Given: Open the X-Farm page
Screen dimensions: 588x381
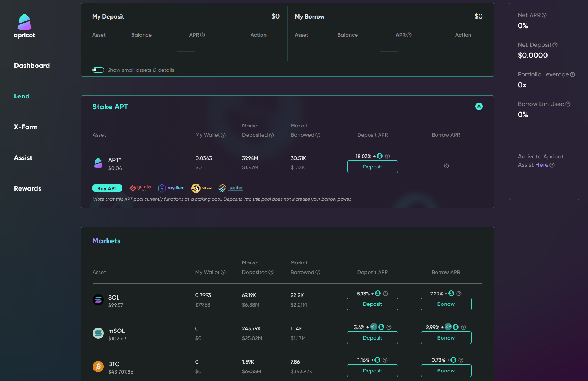Looking at the screenshot, I should [x=26, y=127].
